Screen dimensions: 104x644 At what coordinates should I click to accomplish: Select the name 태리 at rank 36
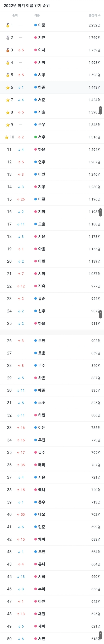click(42, 465)
